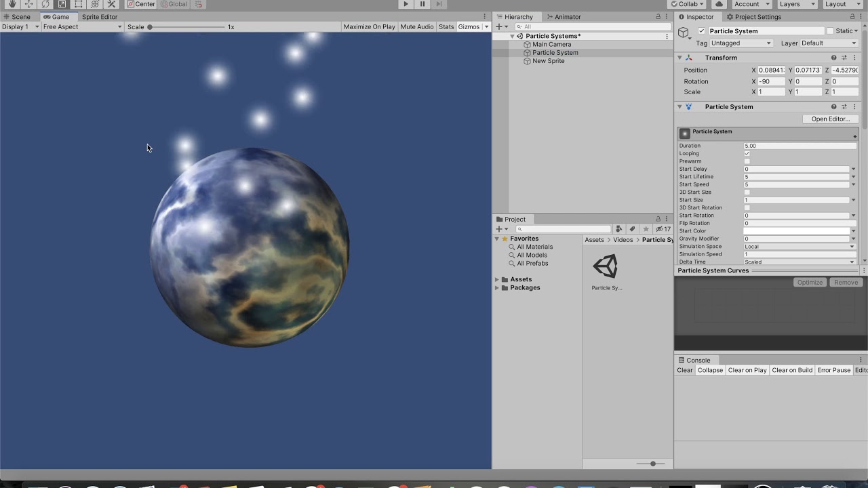The width and height of the screenshot is (868, 488).
Task: Toggle the Looping checkbox
Action: coord(747,153)
